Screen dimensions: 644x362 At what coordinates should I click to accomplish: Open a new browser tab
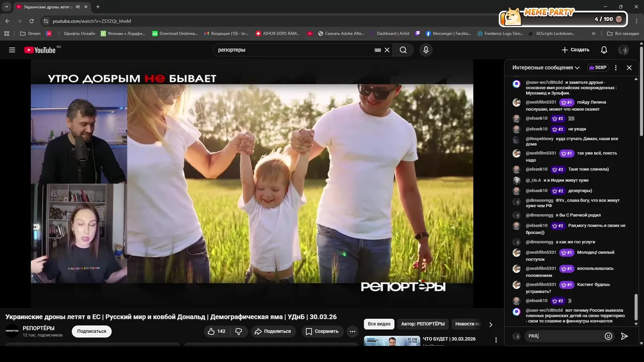point(98,7)
